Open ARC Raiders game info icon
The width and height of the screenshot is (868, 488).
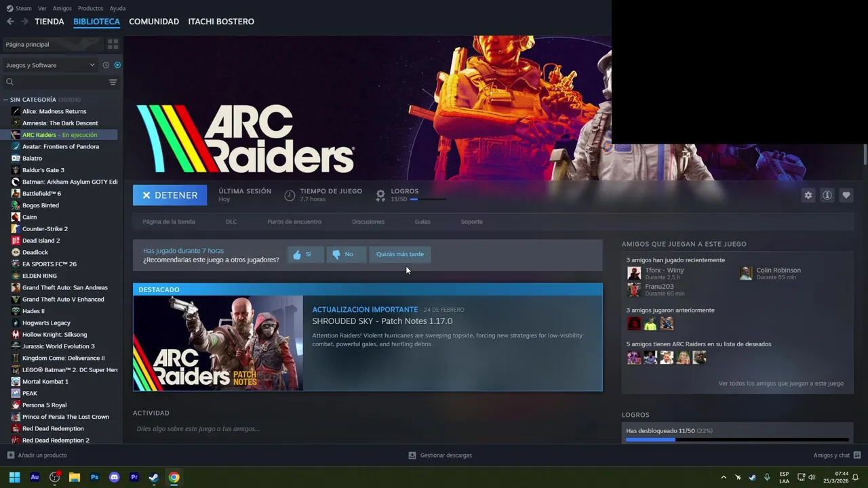coord(827,195)
